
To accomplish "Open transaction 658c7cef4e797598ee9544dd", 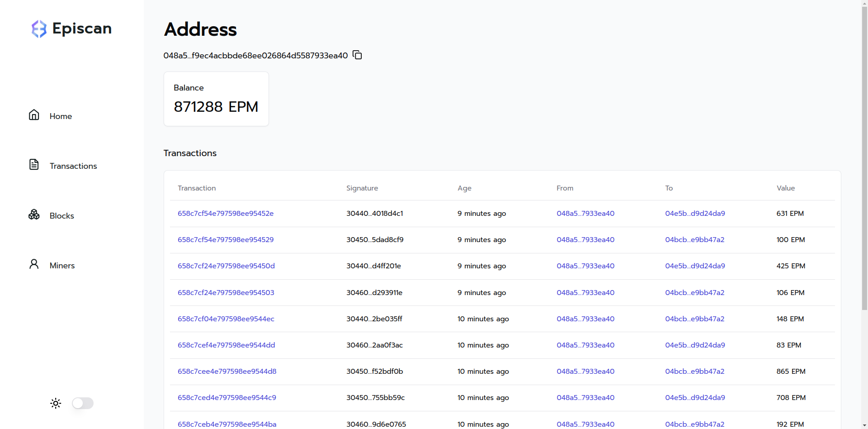I will click(226, 345).
